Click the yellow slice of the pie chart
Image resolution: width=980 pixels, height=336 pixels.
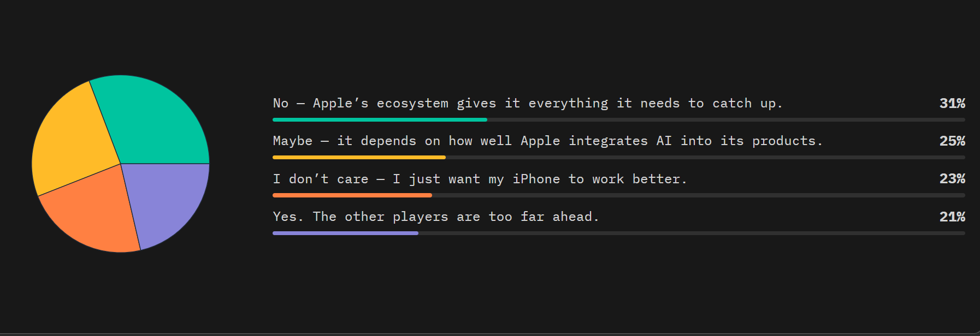click(74, 142)
